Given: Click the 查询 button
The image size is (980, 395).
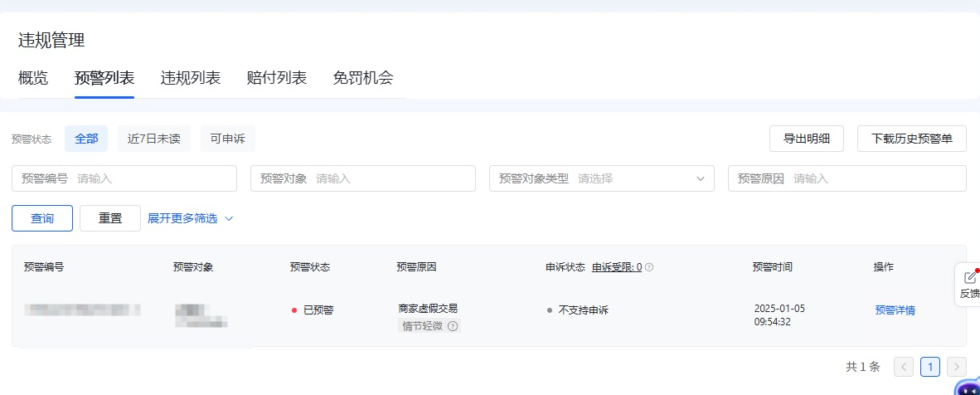Looking at the screenshot, I should (x=42, y=218).
